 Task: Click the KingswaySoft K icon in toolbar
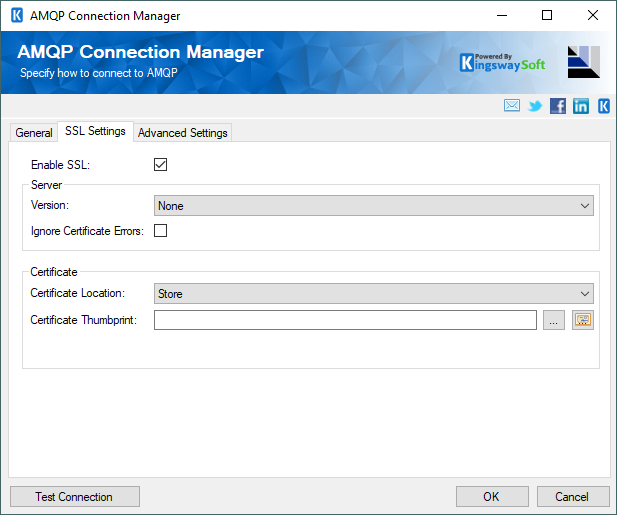coord(604,106)
